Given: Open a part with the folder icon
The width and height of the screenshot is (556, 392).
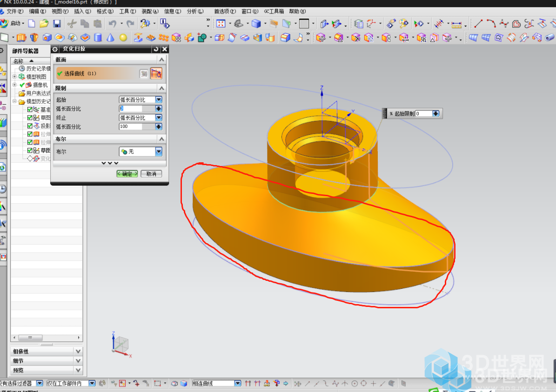Looking at the screenshot, I should pyautogui.click(x=44, y=24).
